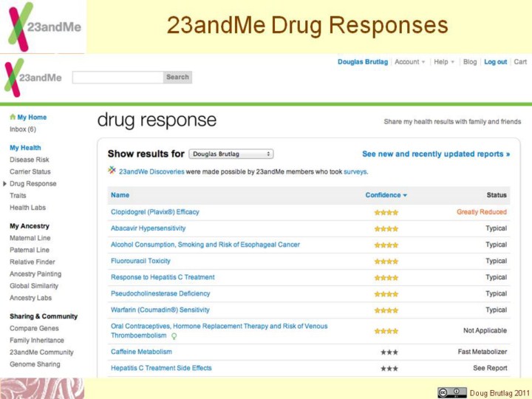Sort results by Confidence column
532x399 pixels.
click(386, 195)
